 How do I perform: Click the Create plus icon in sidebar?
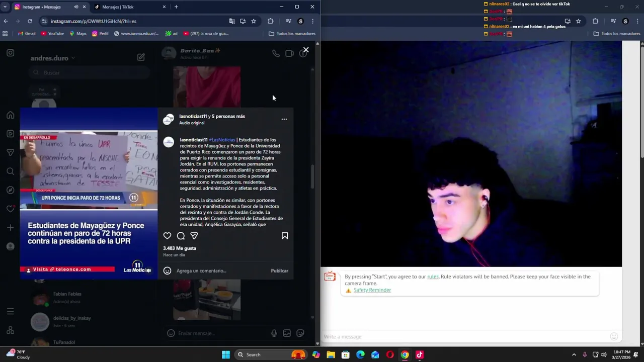click(10, 228)
